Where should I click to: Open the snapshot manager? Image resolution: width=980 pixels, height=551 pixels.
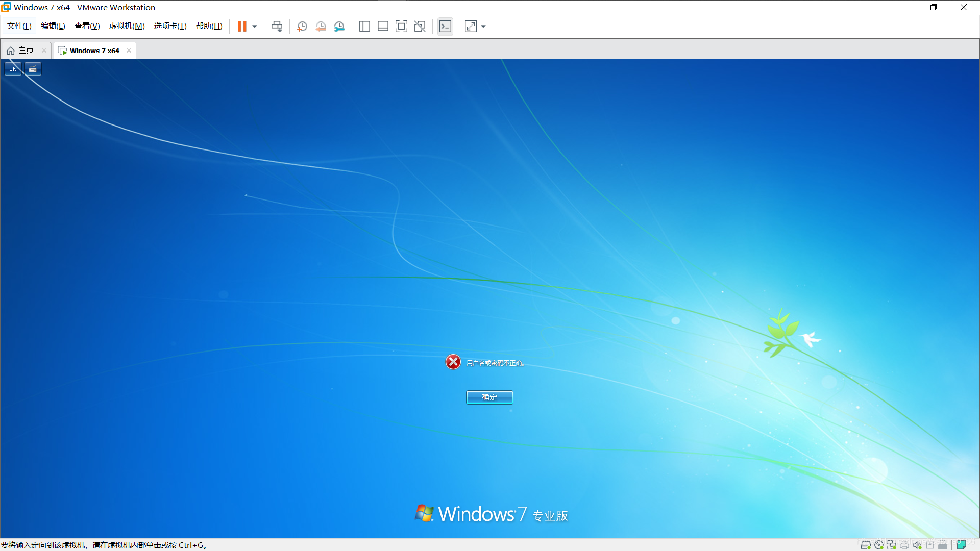339,27
